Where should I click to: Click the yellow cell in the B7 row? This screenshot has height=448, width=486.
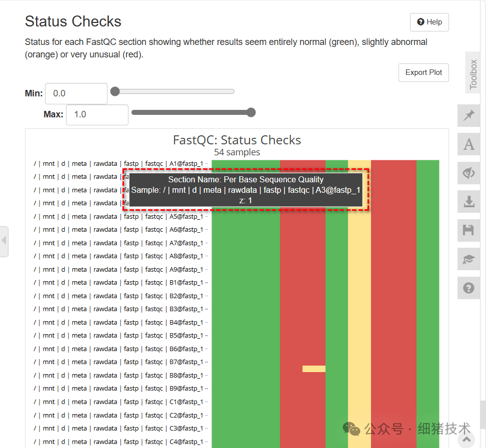click(x=313, y=368)
